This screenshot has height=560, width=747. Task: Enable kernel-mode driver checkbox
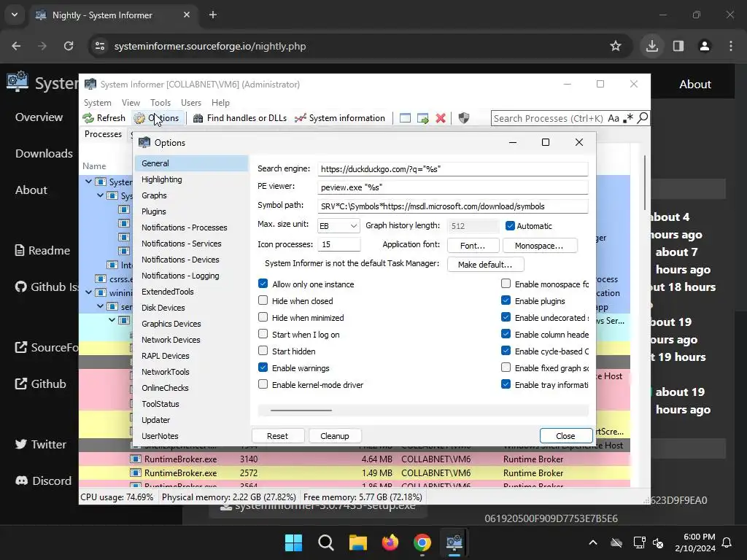coord(263,384)
